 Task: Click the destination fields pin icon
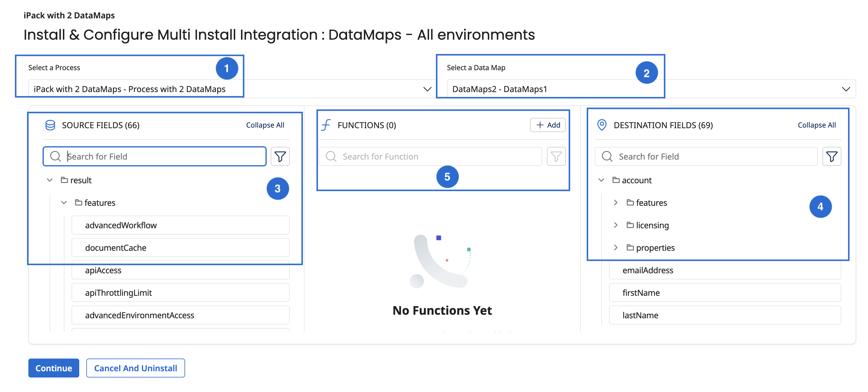[x=601, y=125]
